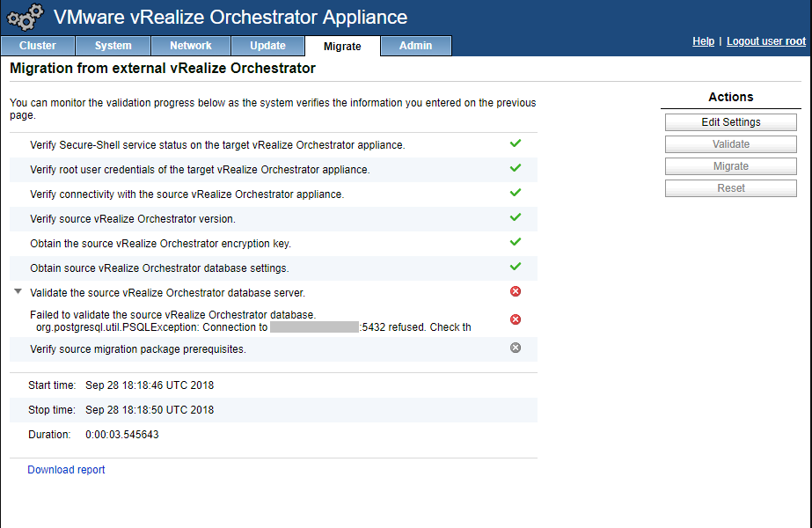Click green check for Secure-Shell service status
This screenshot has height=528, width=812.
516,143
